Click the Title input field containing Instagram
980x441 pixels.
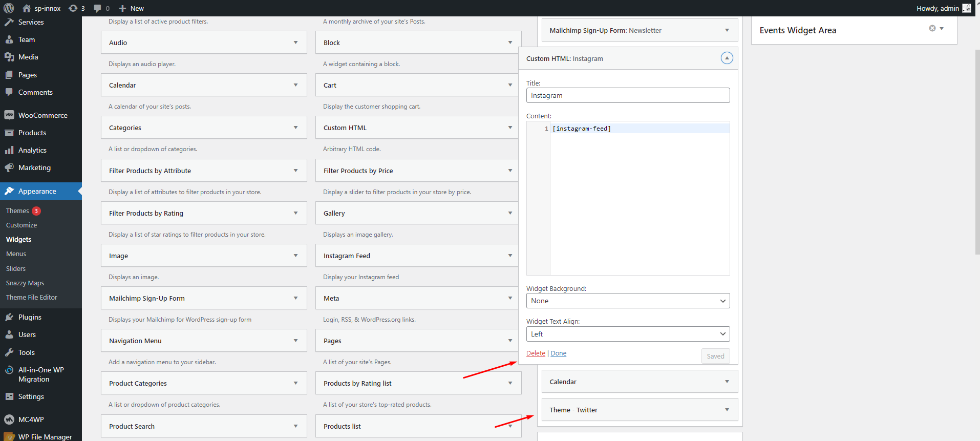tap(628, 95)
